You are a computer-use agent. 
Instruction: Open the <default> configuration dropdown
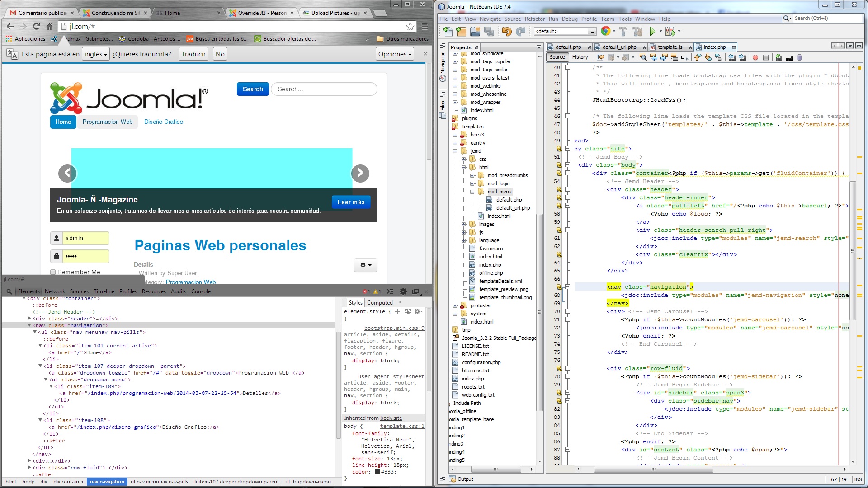565,31
